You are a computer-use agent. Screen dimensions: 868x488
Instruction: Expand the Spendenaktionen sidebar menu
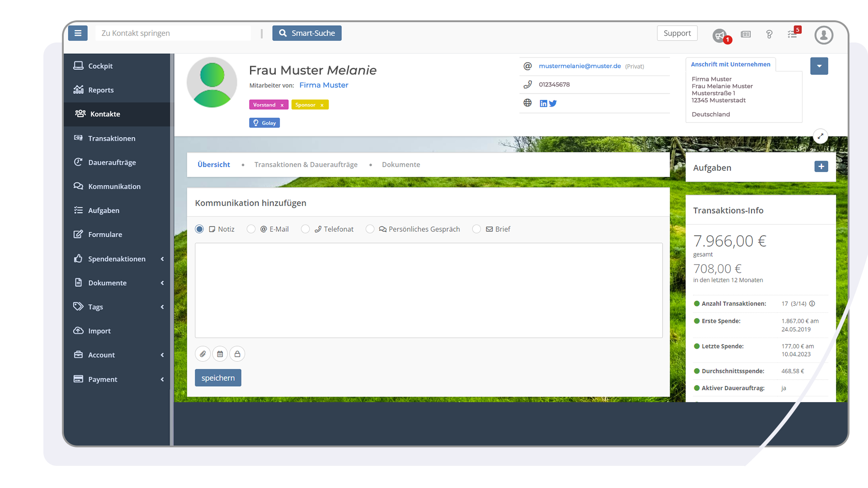tap(117, 258)
